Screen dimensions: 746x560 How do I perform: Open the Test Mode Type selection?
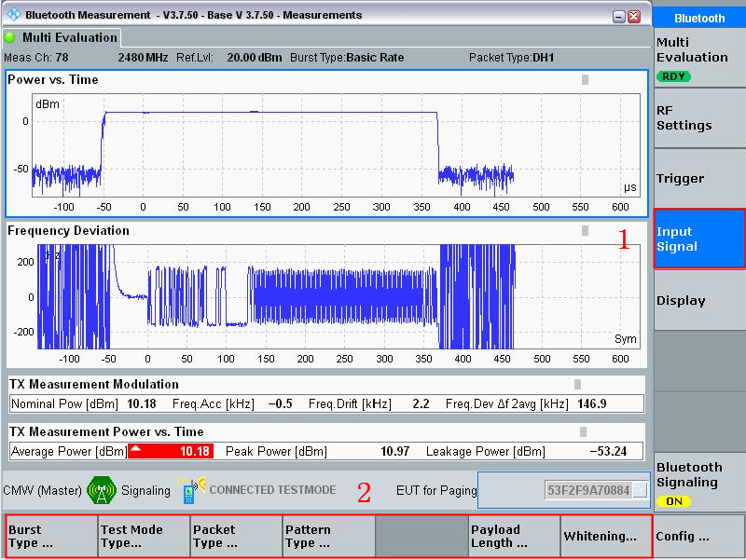coord(145,536)
